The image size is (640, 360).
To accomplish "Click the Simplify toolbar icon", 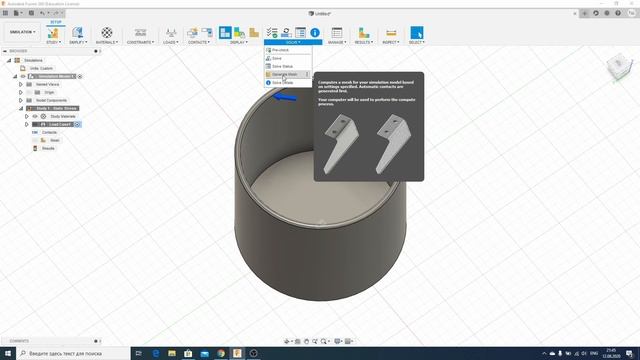I will click(77, 32).
